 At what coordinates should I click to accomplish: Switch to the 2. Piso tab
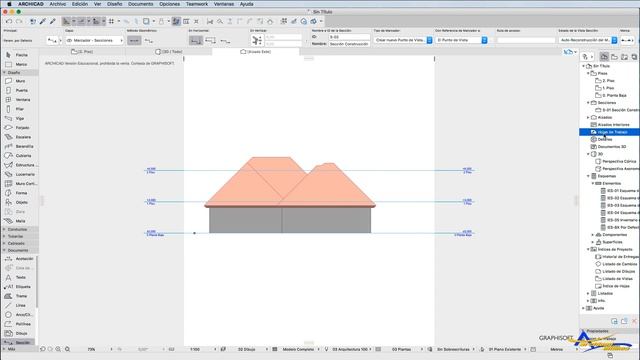click(82, 52)
